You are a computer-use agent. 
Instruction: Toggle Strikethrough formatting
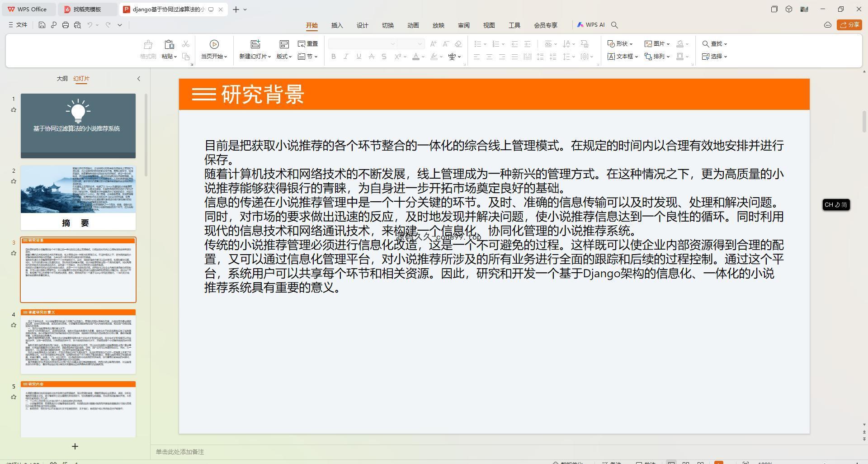371,57
